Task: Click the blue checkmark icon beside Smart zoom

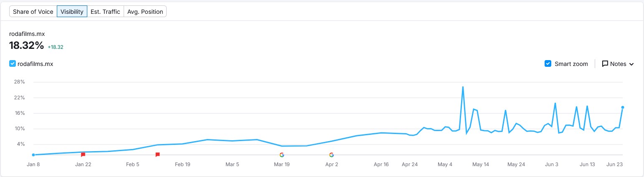Action: pyautogui.click(x=548, y=64)
